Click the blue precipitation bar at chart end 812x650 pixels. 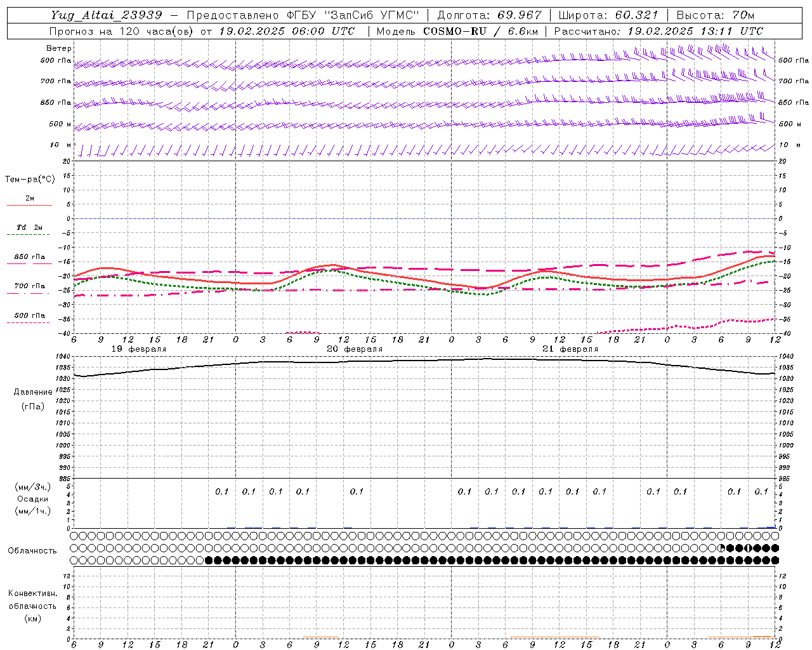[x=771, y=527]
